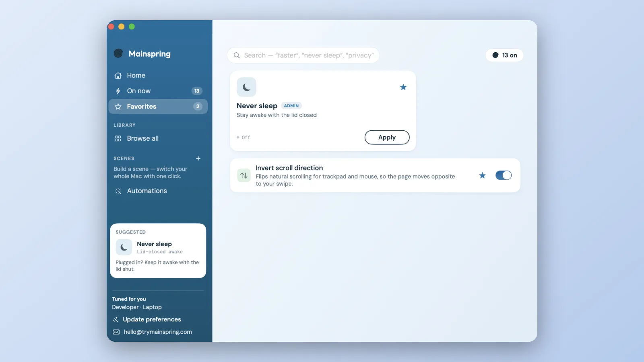This screenshot has width=644, height=362.
Task: Click the email envelope icon
Action: 116,332
